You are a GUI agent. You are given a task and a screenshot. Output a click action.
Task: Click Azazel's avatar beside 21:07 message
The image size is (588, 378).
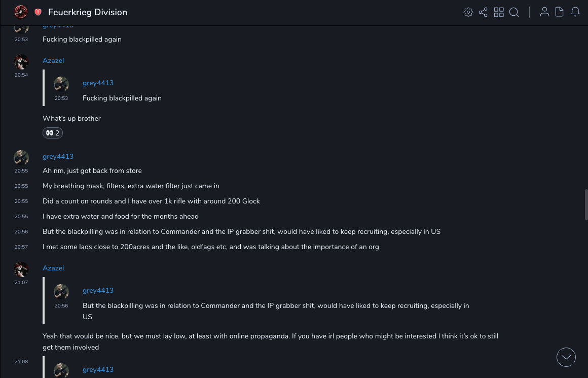pyautogui.click(x=21, y=269)
